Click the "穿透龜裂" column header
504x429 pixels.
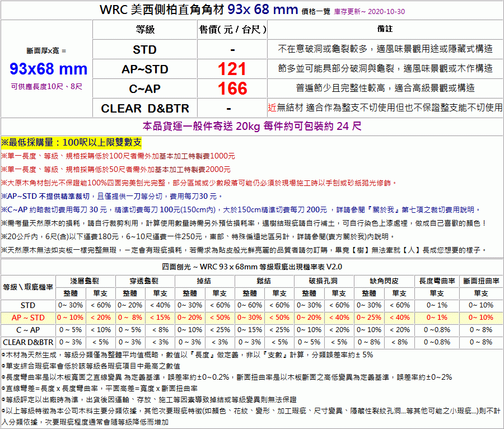pyautogui.click(x=144, y=281)
